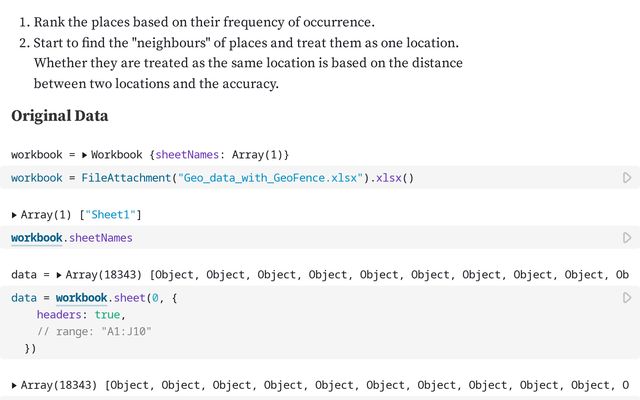
Task: Click the "Original Data" heading
Action: click(x=60, y=116)
